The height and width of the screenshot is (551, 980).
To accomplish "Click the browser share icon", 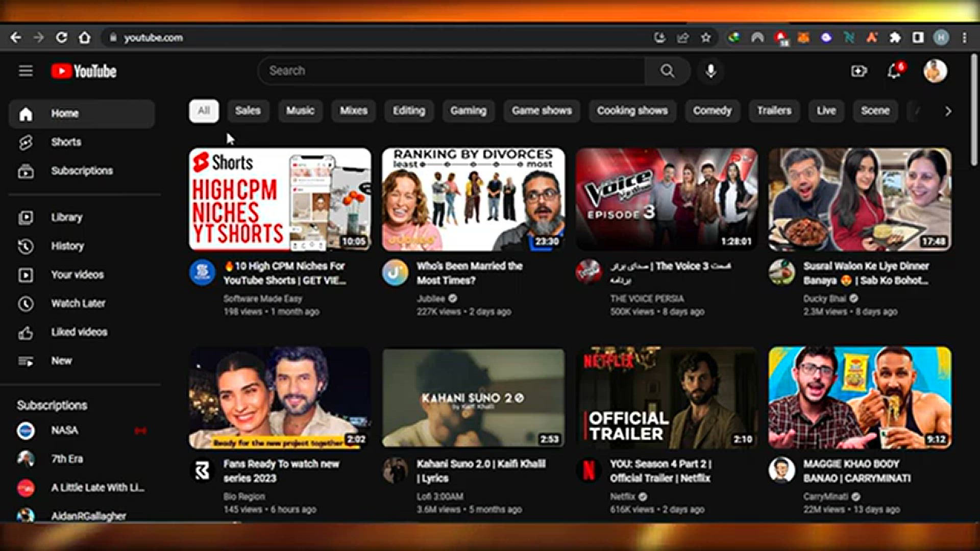I will click(x=683, y=37).
